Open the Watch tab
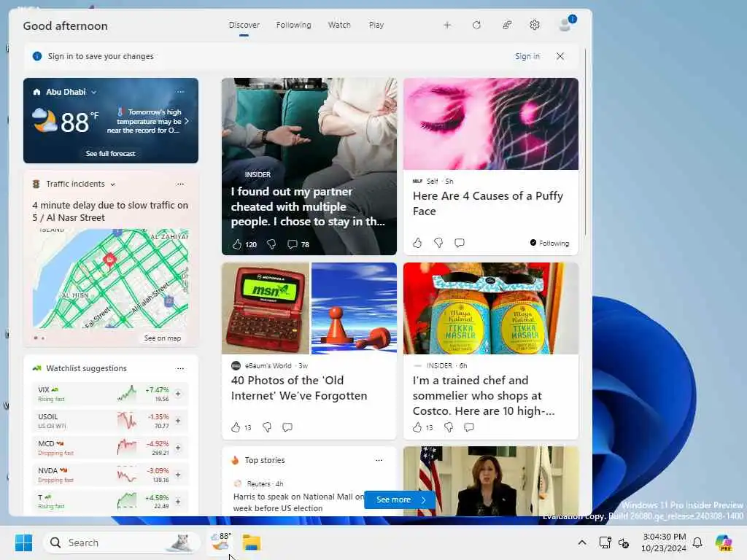 [x=339, y=26]
